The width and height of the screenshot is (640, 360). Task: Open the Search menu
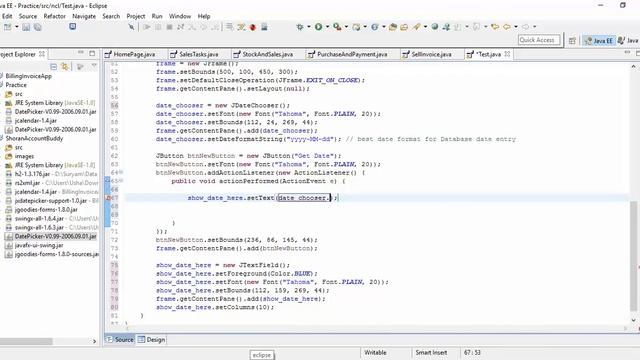click(111, 16)
